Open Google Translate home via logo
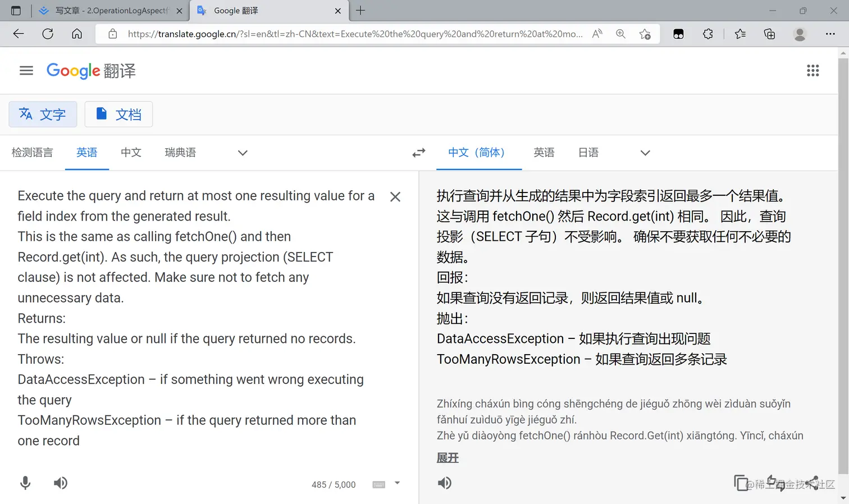The height and width of the screenshot is (504, 849). click(x=91, y=71)
